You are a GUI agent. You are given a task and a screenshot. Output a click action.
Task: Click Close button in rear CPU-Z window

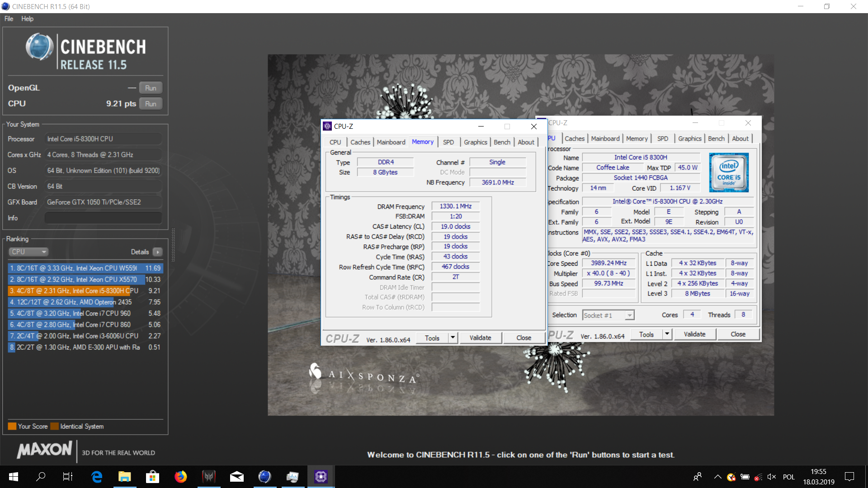pos(738,334)
